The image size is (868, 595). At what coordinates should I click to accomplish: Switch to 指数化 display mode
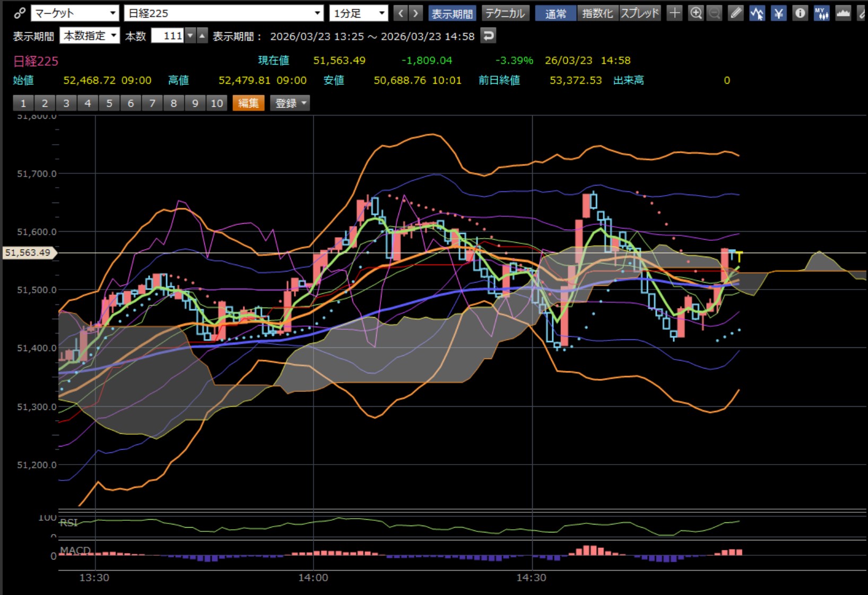tap(597, 13)
